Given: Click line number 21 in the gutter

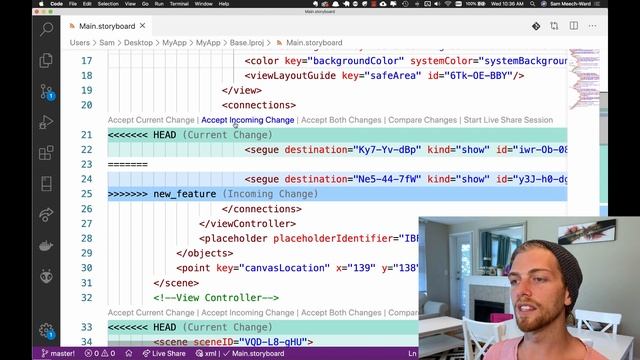Looking at the screenshot, I should pyautogui.click(x=87, y=135).
